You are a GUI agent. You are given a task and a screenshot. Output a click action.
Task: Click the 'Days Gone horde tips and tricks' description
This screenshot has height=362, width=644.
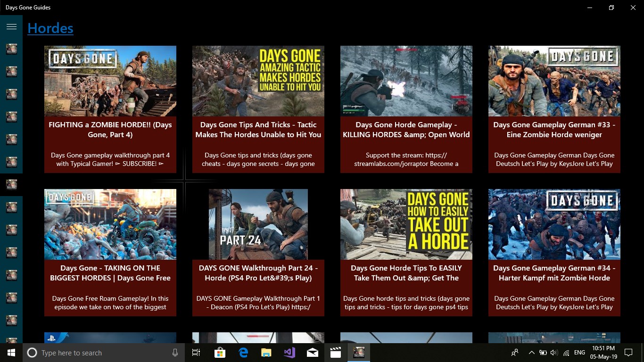coord(406,303)
